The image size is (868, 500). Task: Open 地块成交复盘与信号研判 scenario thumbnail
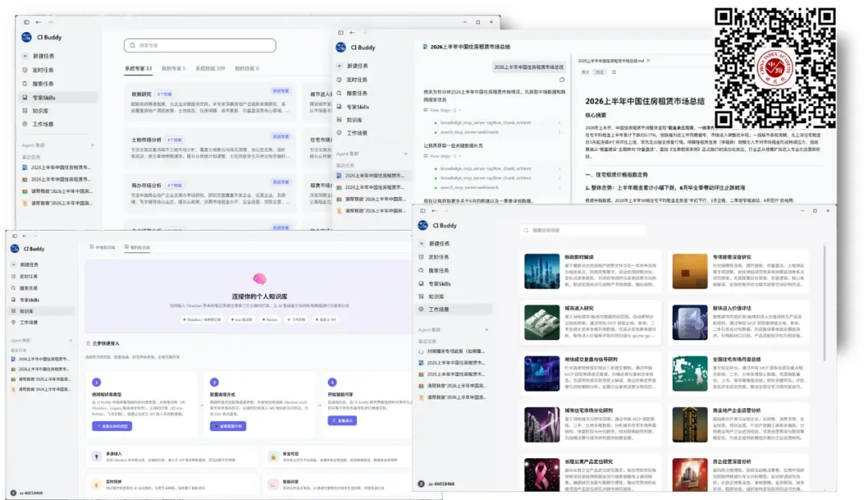click(x=542, y=374)
